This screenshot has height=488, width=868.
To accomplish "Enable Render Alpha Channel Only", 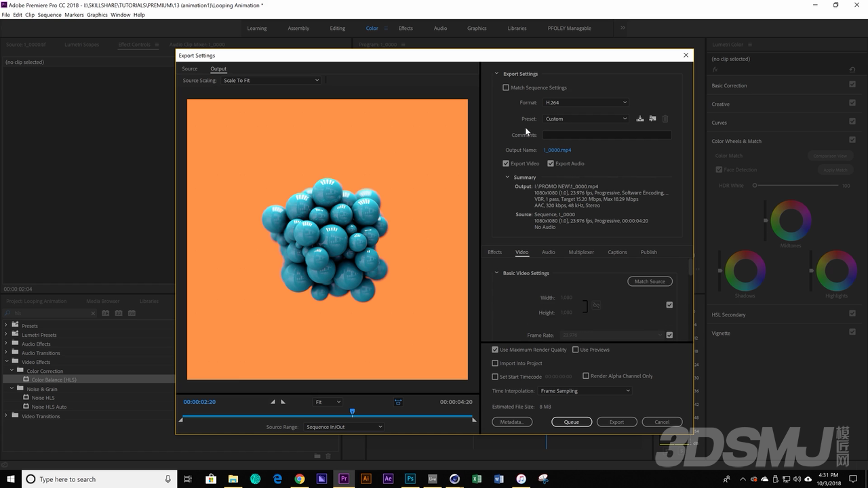I will 586,375.
